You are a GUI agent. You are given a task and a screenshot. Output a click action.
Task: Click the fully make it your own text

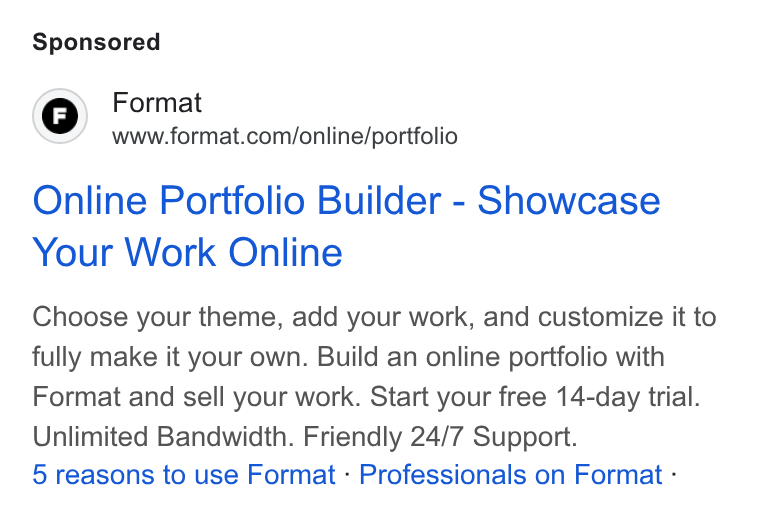coord(170,357)
